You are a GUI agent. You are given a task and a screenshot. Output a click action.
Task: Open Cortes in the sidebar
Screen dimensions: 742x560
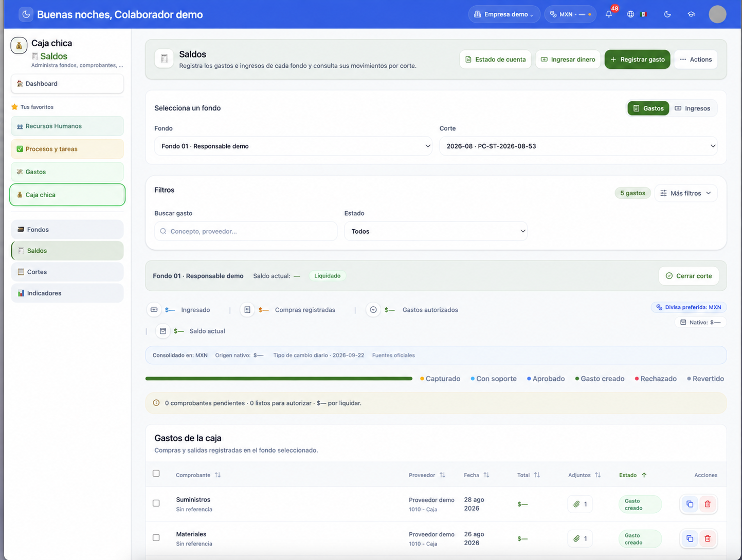point(67,272)
